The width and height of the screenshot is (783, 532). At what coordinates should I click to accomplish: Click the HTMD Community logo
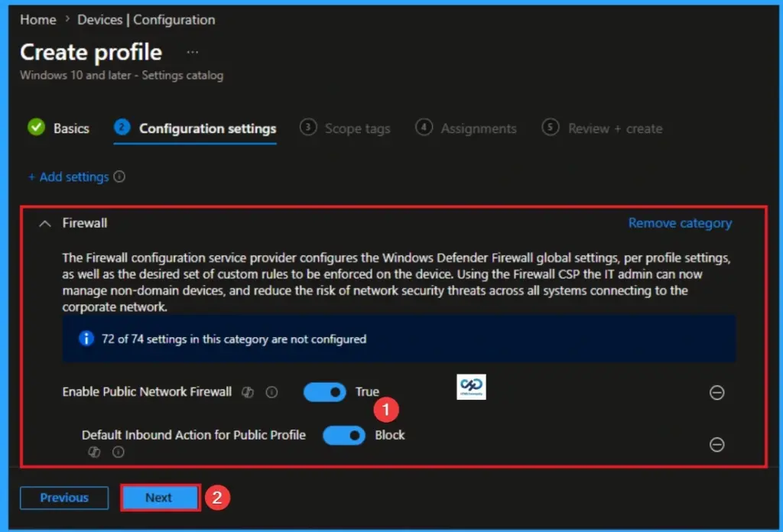tap(471, 387)
